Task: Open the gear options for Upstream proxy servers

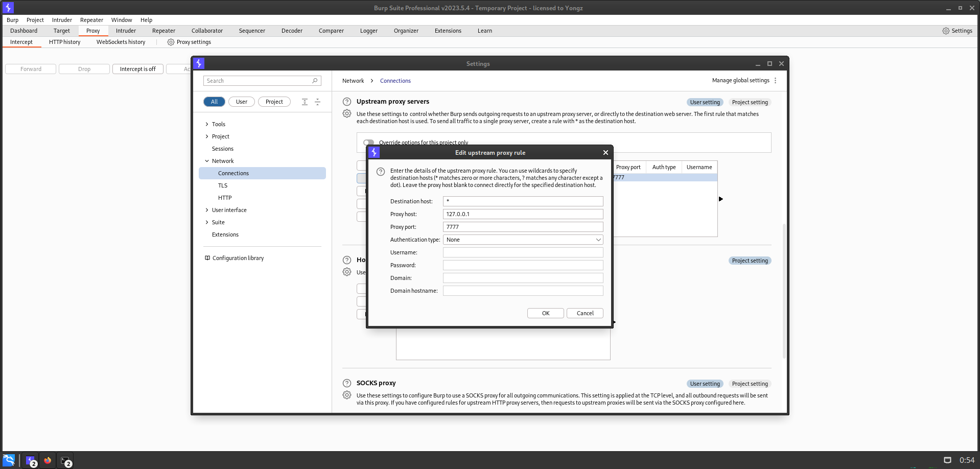Action: (x=347, y=113)
